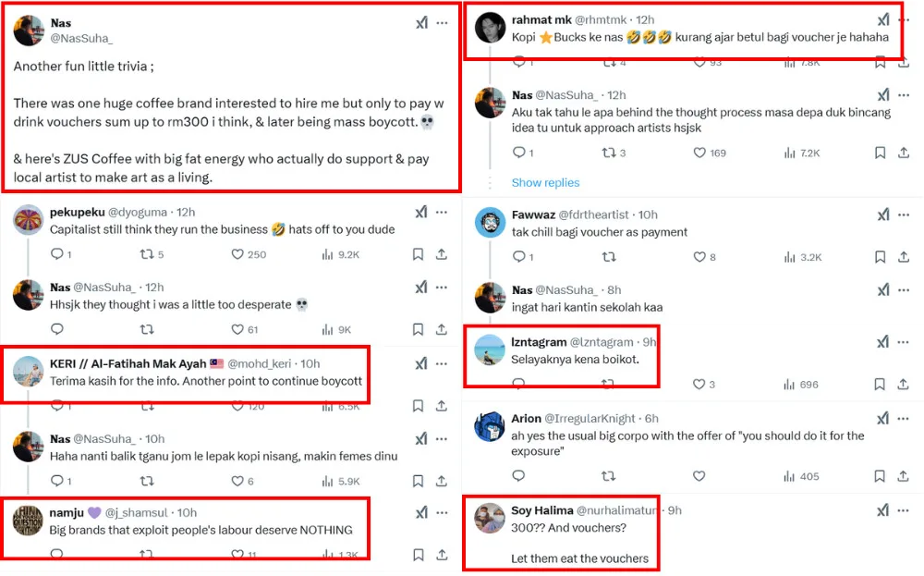Open more options on namju's reply
This screenshot has height=576, width=924.
(443, 512)
